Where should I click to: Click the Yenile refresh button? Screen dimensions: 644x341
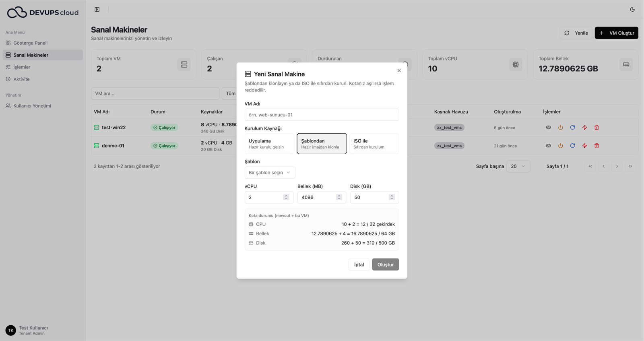point(576,33)
